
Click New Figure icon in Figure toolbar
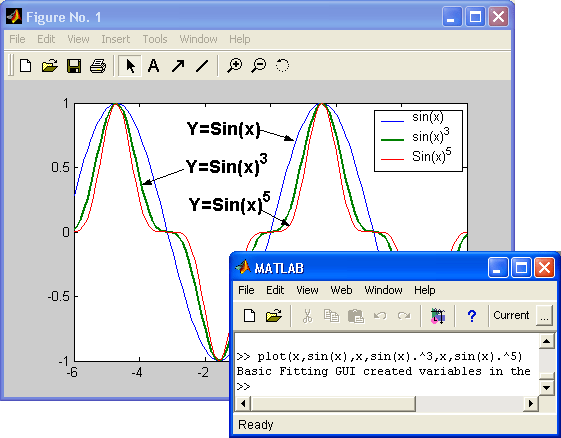pos(25,66)
